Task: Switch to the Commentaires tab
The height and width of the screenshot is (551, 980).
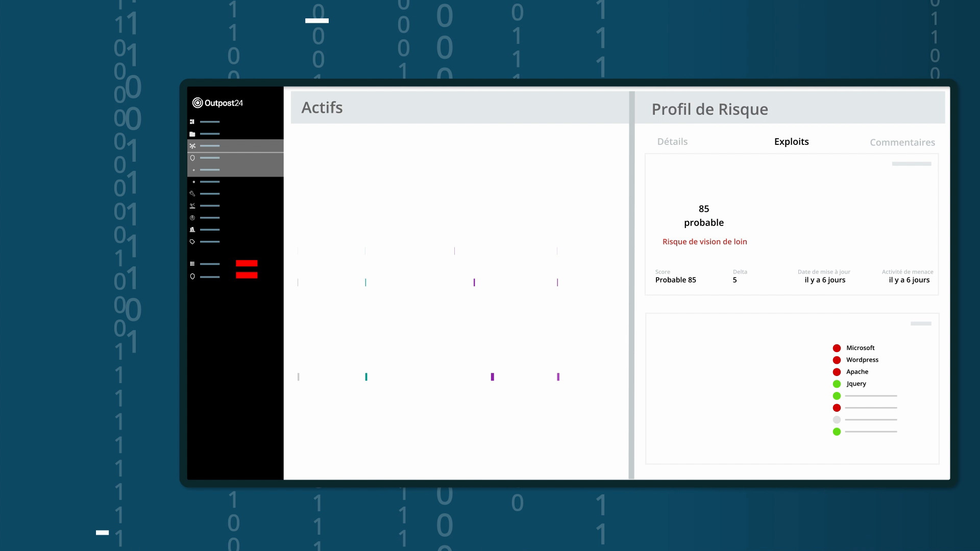Action: [902, 142]
